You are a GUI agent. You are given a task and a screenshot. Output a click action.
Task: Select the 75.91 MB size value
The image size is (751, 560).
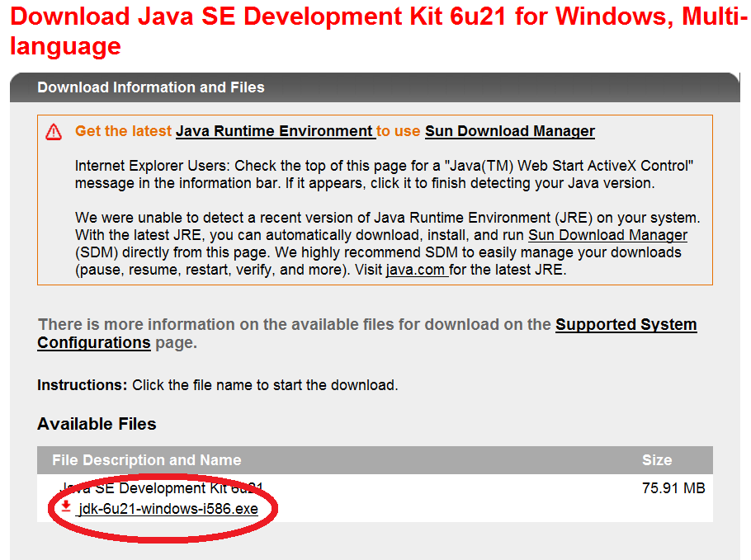[x=673, y=487]
